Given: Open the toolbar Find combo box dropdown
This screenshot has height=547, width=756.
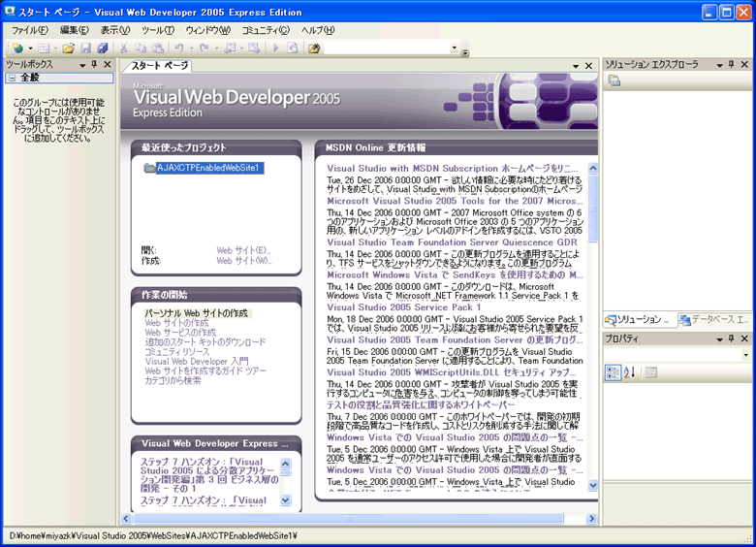Looking at the screenshot, I should pos(454,48).
